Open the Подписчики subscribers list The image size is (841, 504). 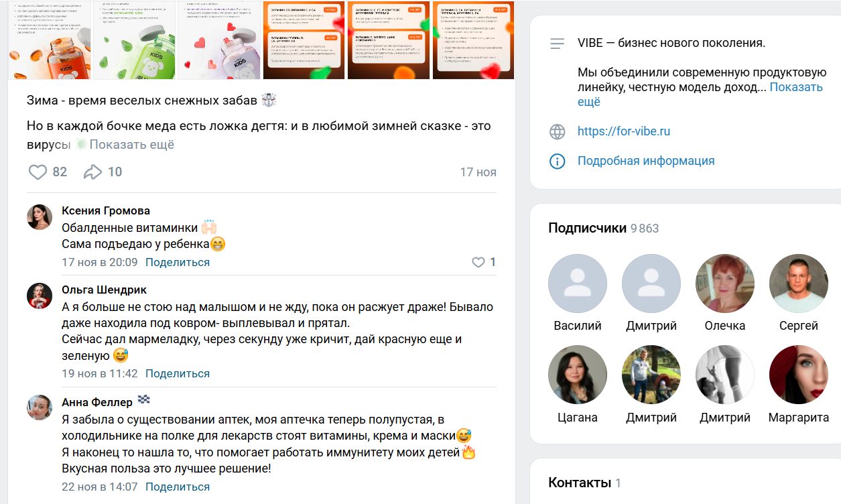coord(587,228)
